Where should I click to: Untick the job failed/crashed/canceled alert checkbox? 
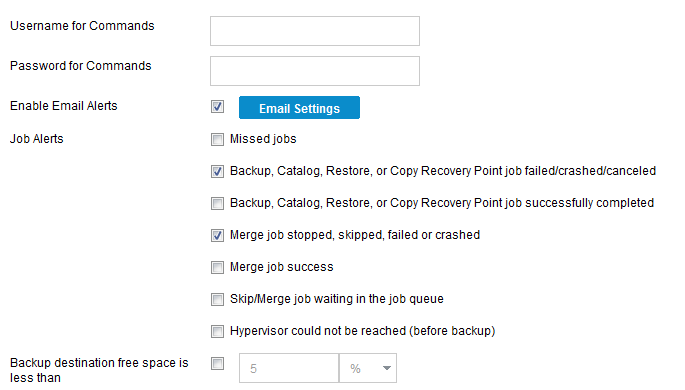click(x=218, y=171)
